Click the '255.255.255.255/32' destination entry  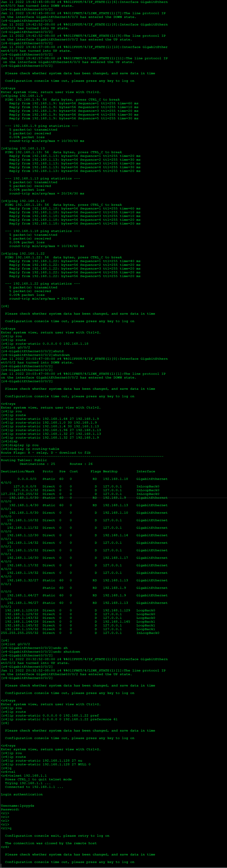click(x=20, y=633)
